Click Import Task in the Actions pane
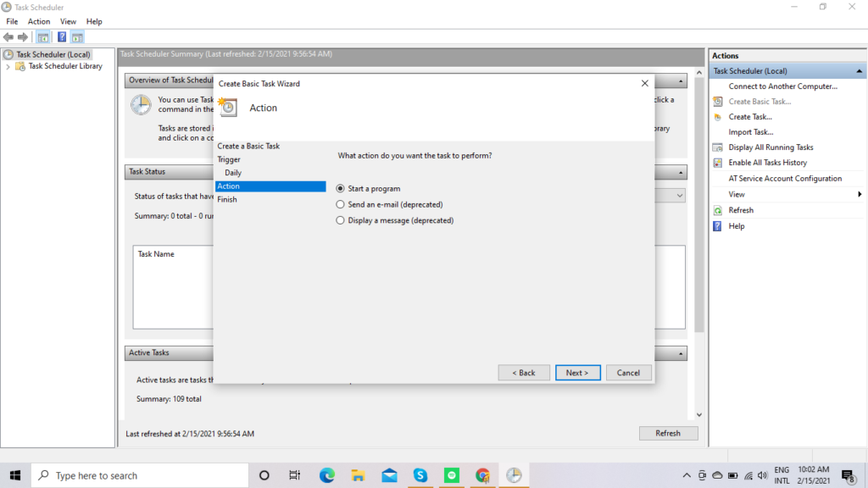The width and height of the screenshot is (868, 488). click(751, 132)
